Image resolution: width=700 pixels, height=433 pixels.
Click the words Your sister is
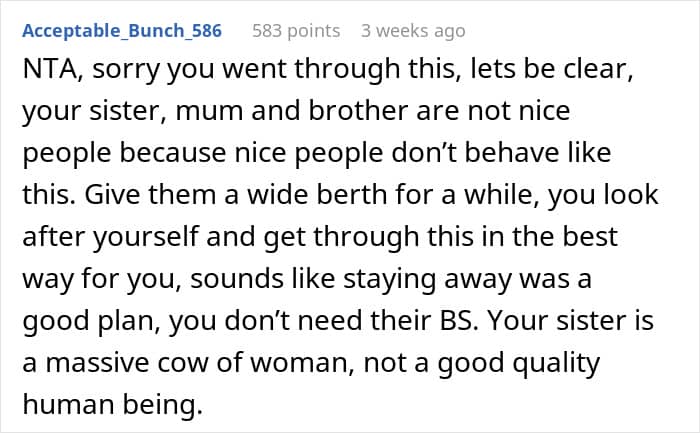pyautogui.click(x=571, y=321)
